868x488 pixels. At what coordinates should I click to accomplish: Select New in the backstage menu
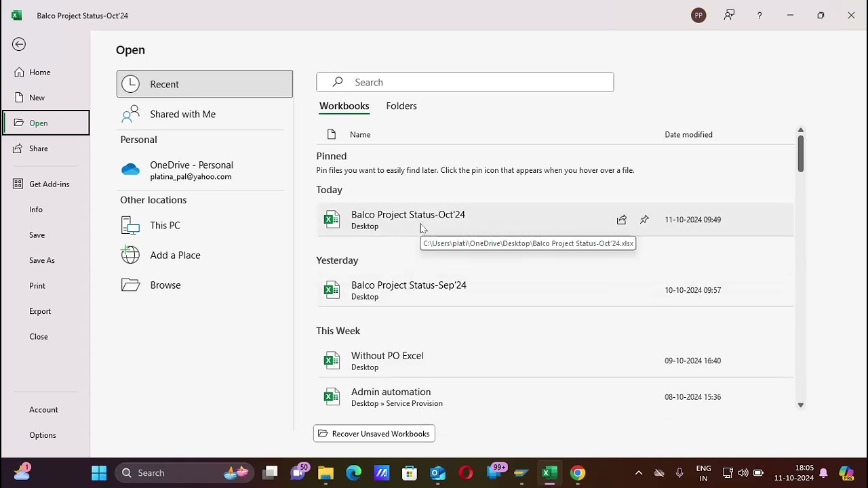coord(45,98)
